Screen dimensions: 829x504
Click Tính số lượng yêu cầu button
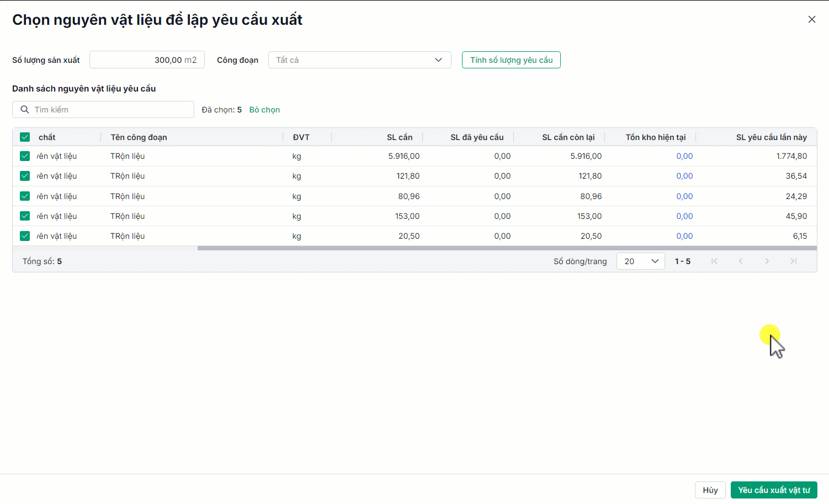click(x=511, y=60)
